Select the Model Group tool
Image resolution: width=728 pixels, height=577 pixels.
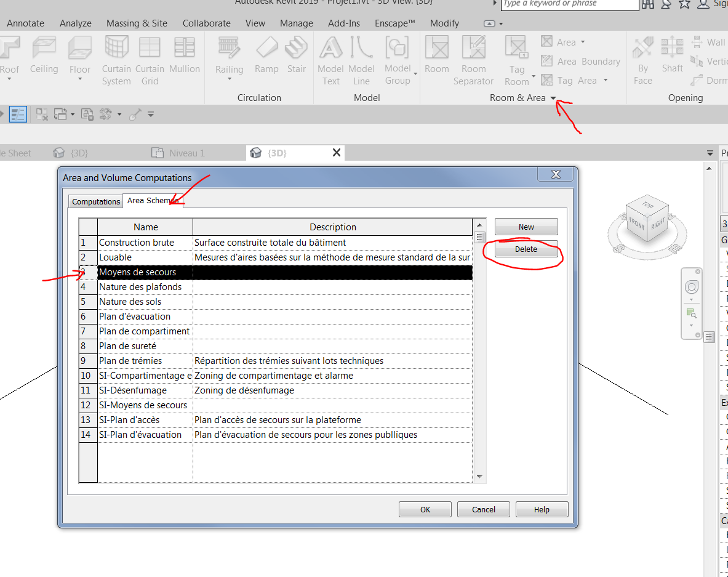coord(398,60)
